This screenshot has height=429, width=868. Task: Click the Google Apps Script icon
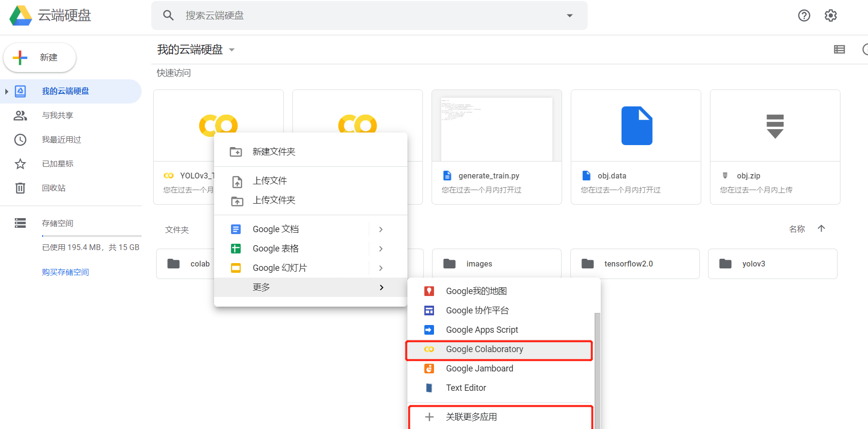pyautogui.click(x=429, y=330)
